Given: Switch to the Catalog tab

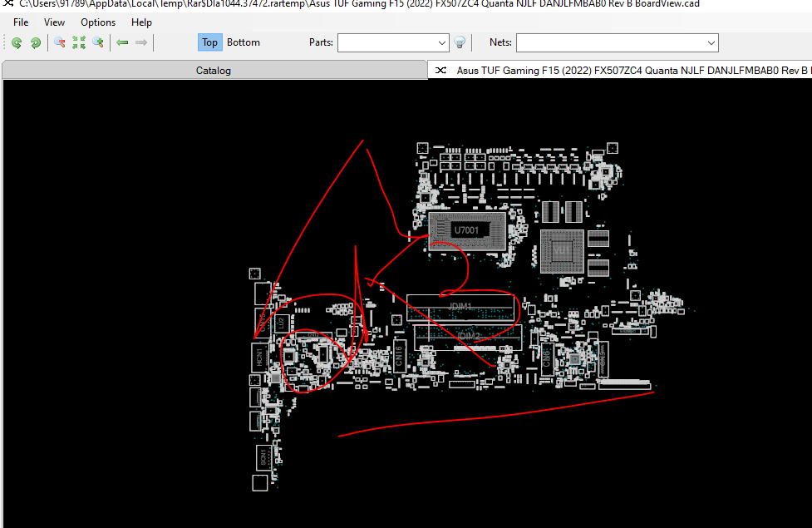Looking at the screenshot, I should (214, 71).
